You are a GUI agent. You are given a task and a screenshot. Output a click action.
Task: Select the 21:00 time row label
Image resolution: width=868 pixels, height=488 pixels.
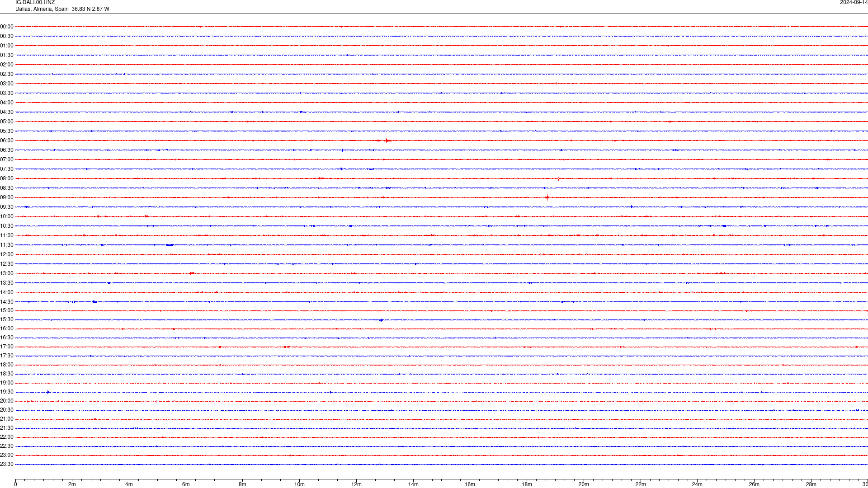pyautogui.click(x=7, y=419)
